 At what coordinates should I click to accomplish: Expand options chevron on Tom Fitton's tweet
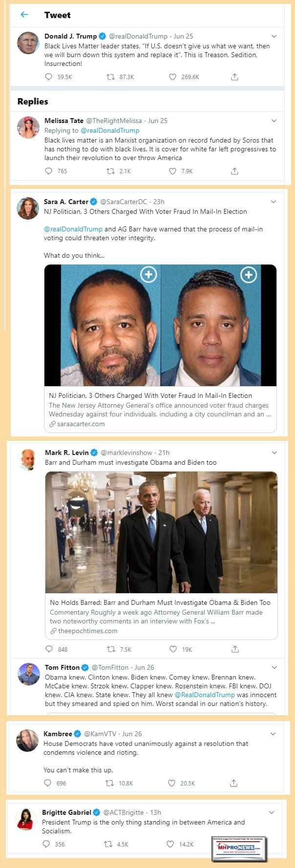click(274, 667)
